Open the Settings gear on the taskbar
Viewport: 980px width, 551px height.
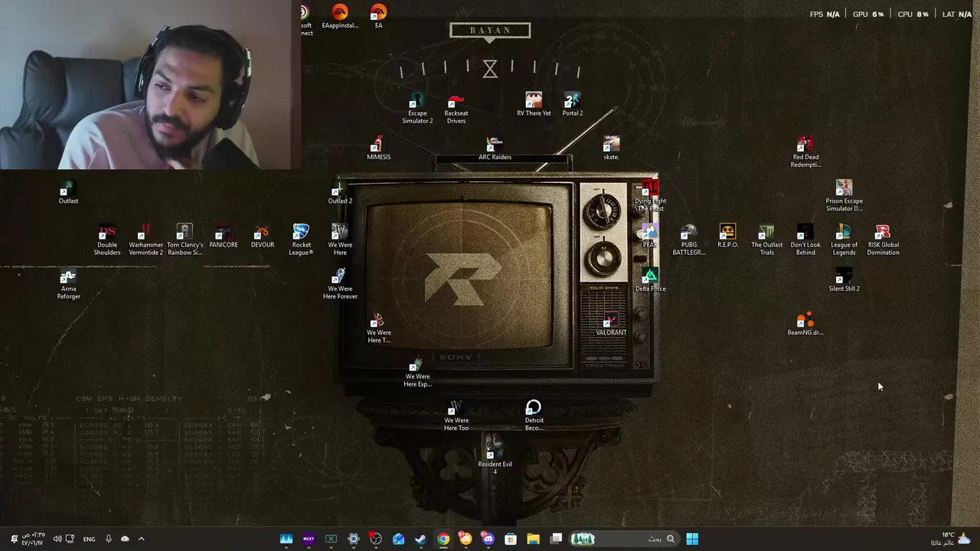pos(353,539)
